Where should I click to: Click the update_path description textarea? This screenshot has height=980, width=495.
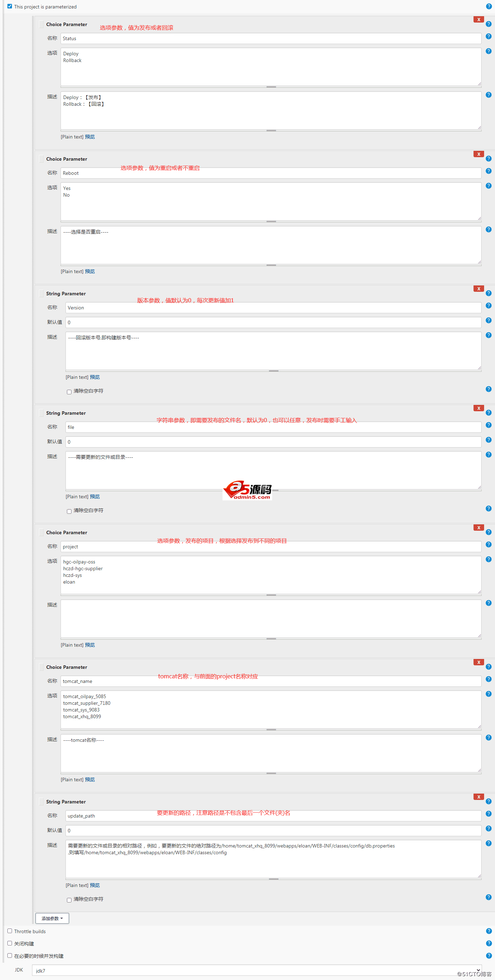273,859
